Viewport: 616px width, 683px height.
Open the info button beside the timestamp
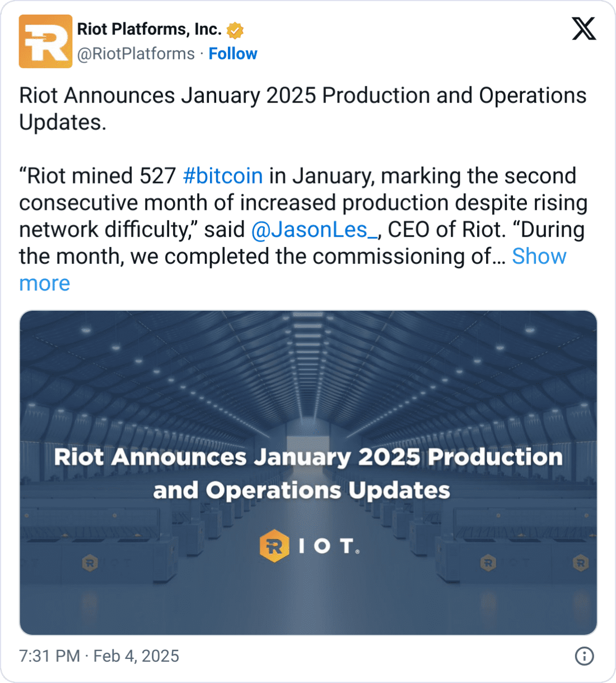[584, 656]
